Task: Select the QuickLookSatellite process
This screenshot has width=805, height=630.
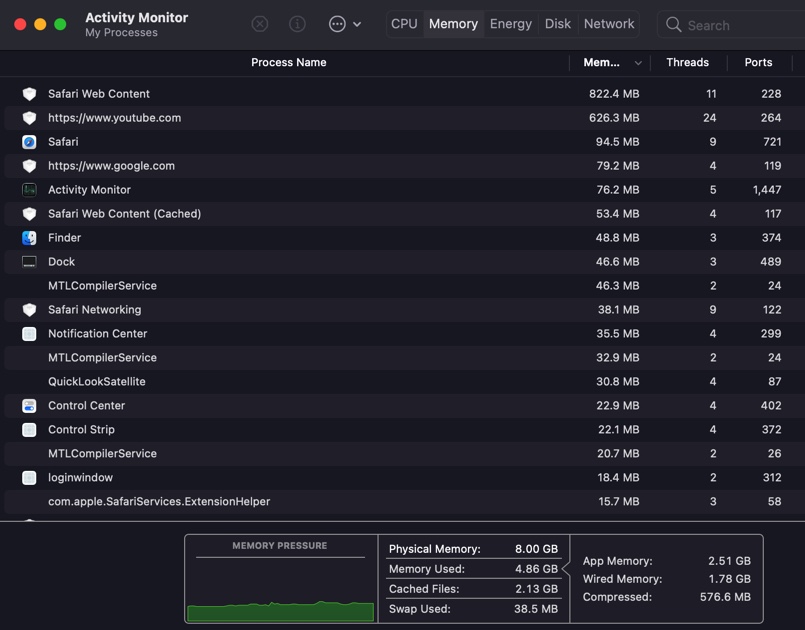Action: click(97, 381)
